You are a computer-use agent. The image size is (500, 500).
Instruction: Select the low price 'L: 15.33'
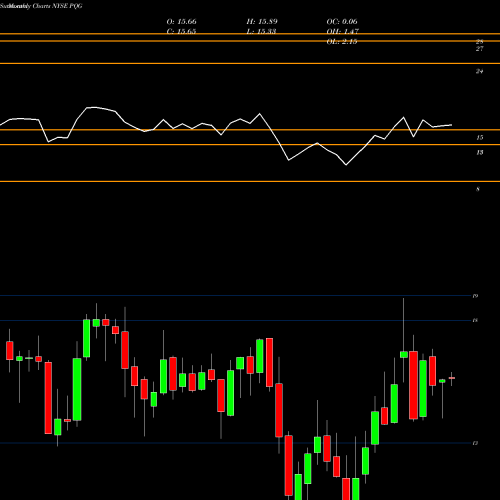coord(261,31)
